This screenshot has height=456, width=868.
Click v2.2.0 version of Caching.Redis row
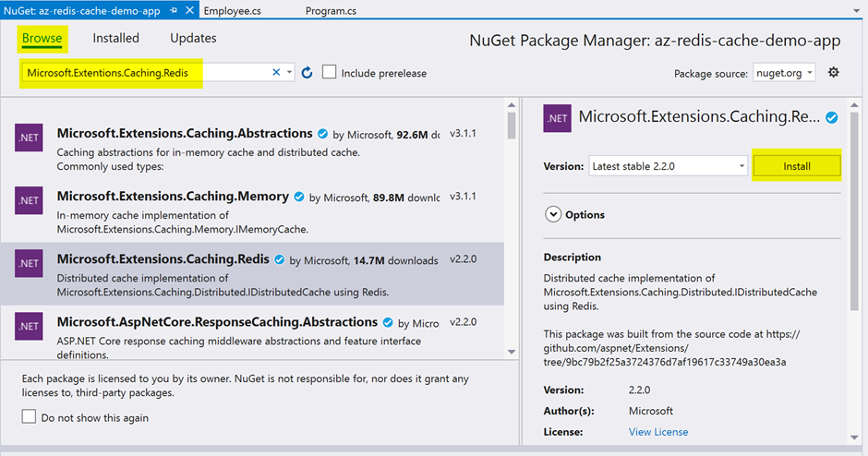[x=463, y=259]
